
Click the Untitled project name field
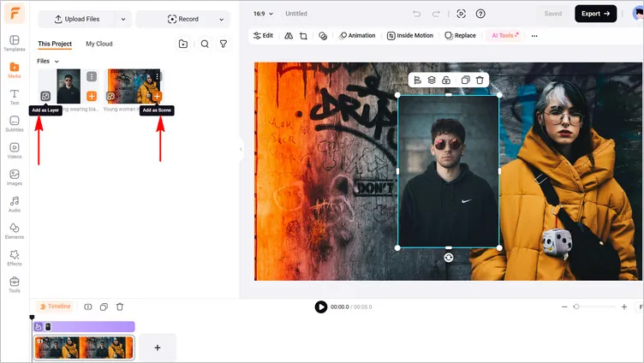(296, 14)
